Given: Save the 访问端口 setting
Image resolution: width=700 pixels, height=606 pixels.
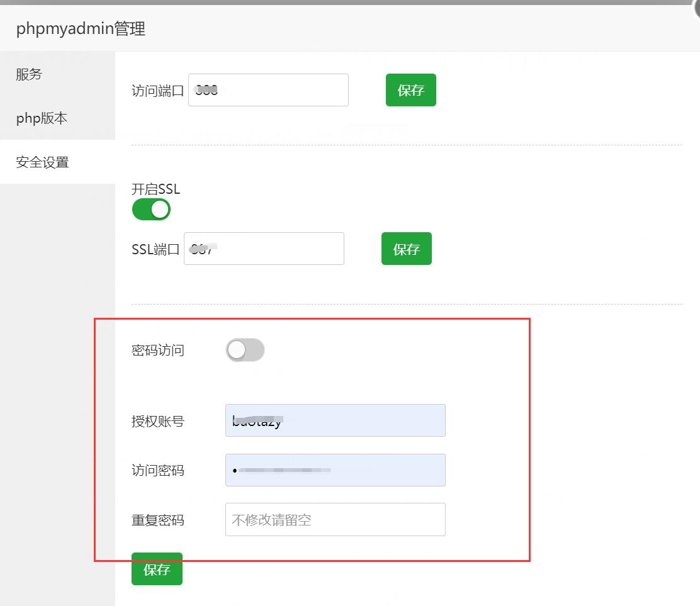Looking at the screenshot, I should 410,90.
